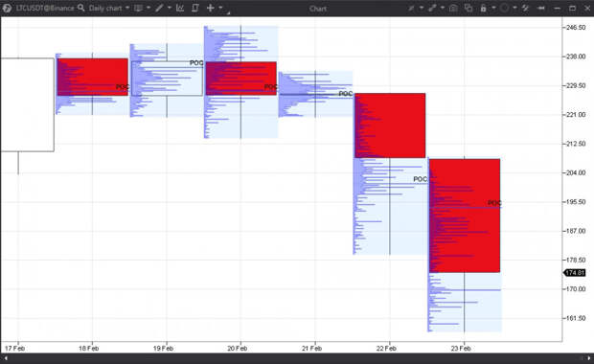Click the 22 Feb date label
The height and width of the screenshot is (364, 594).
click(386, 348)
